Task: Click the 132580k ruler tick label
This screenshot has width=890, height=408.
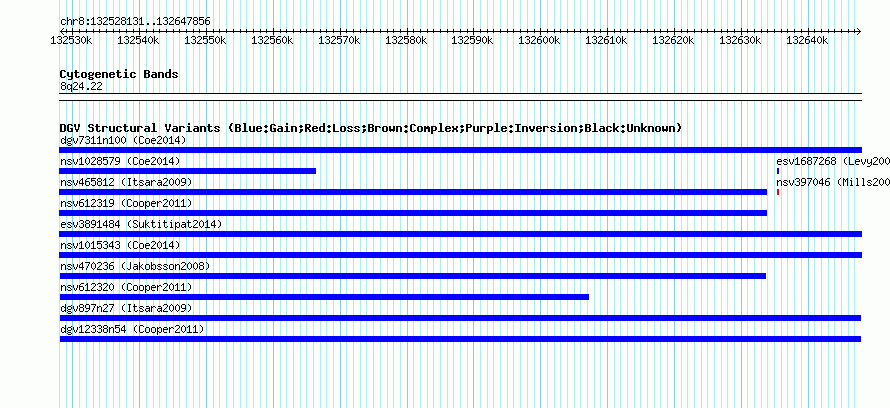Action: tap(406, 40)
